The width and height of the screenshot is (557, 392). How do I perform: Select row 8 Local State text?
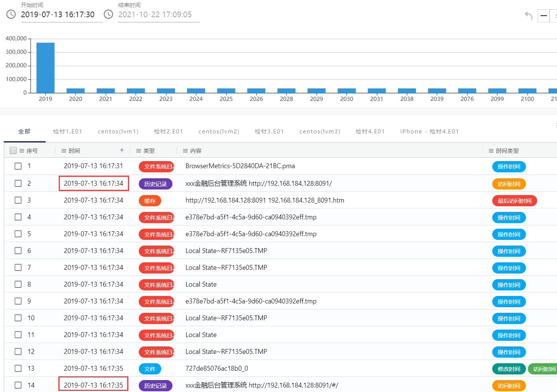201,284
